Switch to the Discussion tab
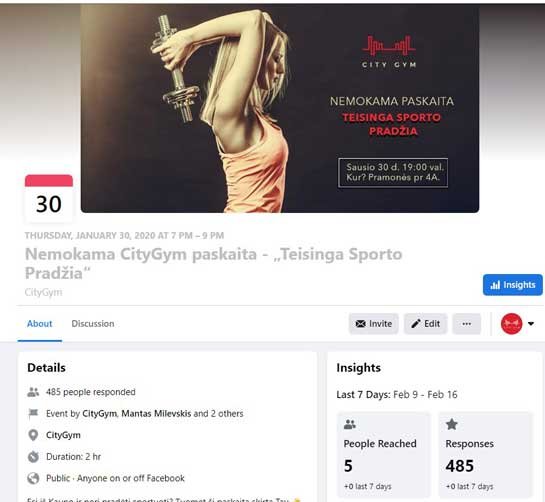The height and width of the screenshot is (502, 545). [93, 324]
